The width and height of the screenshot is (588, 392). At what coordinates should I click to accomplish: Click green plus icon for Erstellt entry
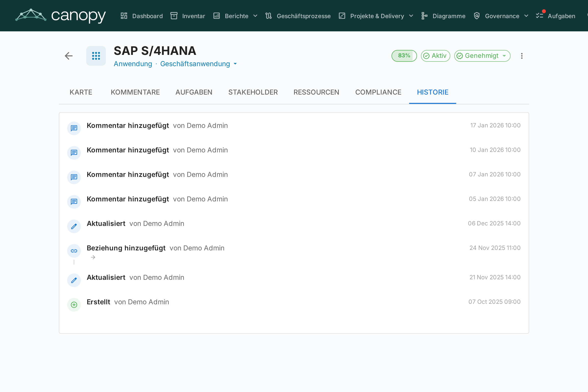(x=74, y=305)
